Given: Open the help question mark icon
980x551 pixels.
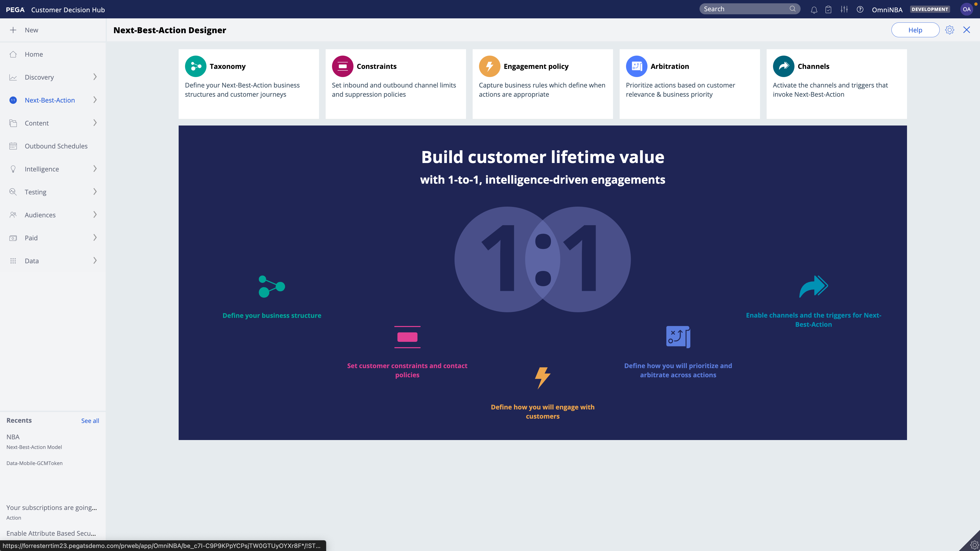Looking at the screenshot, I should [x=860, y=9].
